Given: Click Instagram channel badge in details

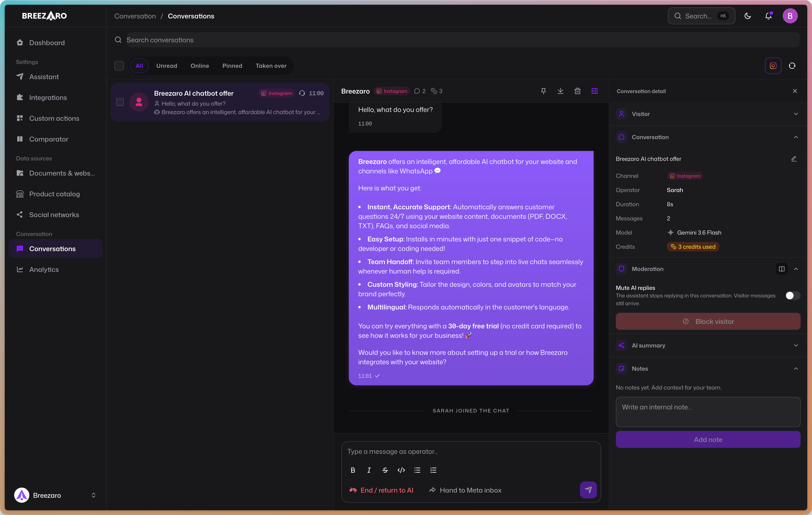Looking at the screenshot, I should pyautogui.click(x=685, y=176).
